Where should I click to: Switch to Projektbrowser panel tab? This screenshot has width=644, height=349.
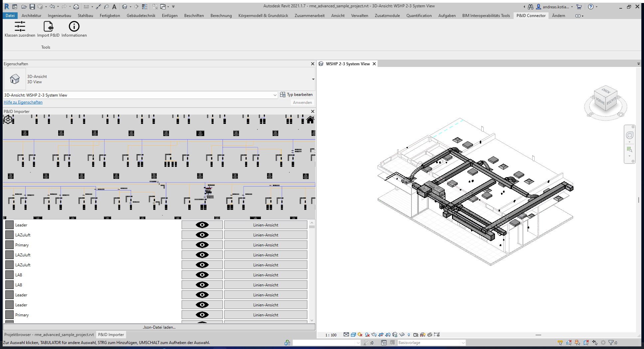pyautogui.click(x=49, y=335)
